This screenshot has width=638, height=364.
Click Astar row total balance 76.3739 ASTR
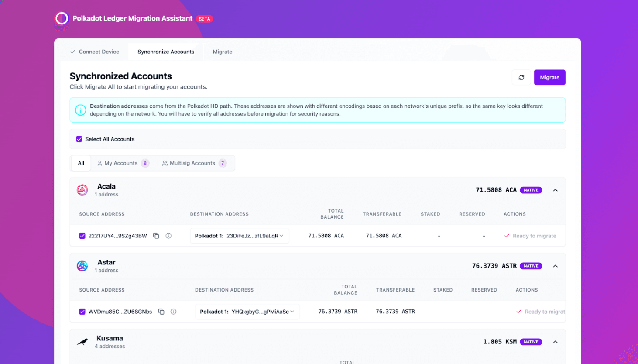338,312
